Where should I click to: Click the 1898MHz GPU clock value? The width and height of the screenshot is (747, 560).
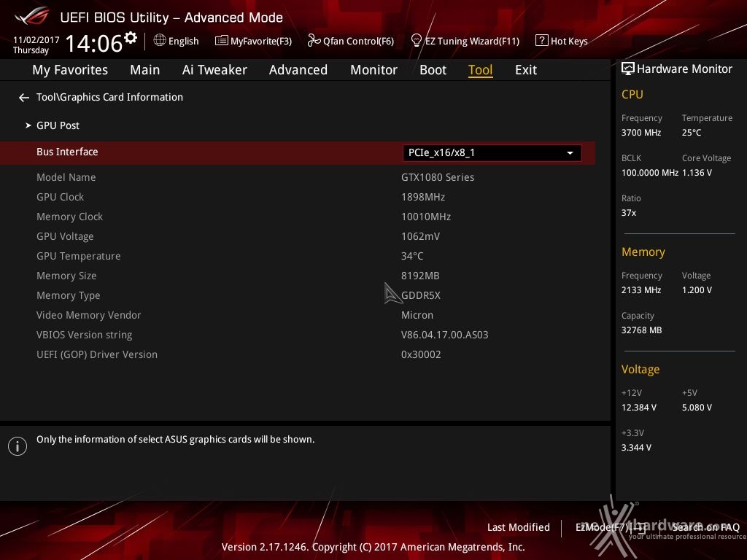pyautogui.click(x=423, y=197)
